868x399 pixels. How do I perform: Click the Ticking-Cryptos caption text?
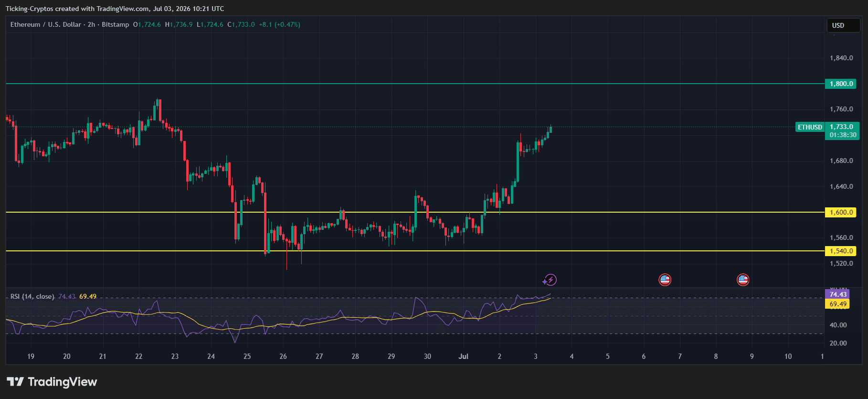115,9
